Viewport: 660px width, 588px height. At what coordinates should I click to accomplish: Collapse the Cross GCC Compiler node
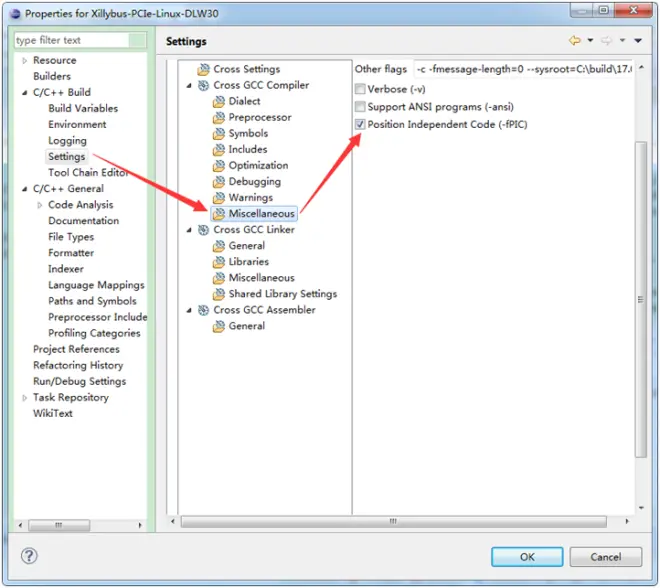click(x=189, y=85)
